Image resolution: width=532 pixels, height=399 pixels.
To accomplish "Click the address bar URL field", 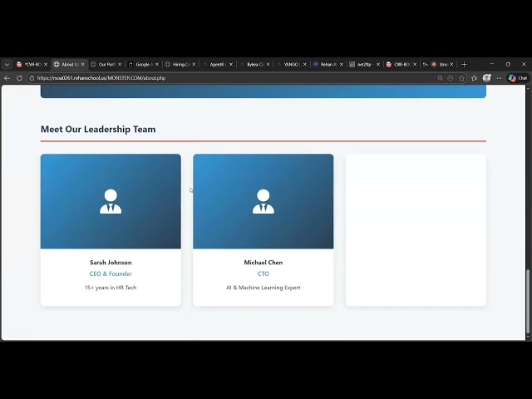I will point(208,78).
